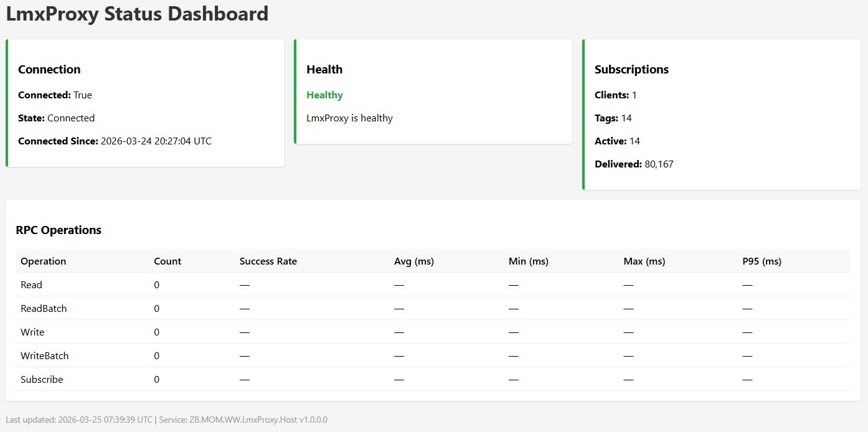The height and width of the screenshot is (432, 868).
Task: Select the Connection card heading
Action: coord(49,70)
